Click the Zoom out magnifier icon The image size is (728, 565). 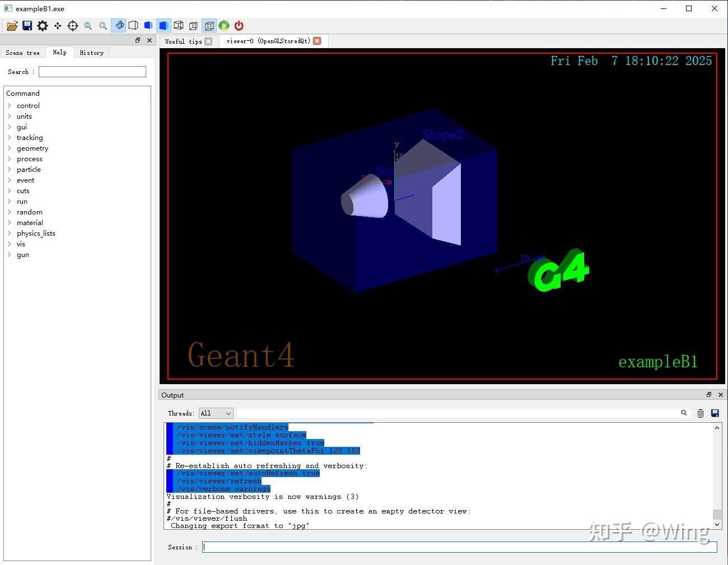[88, 26]
